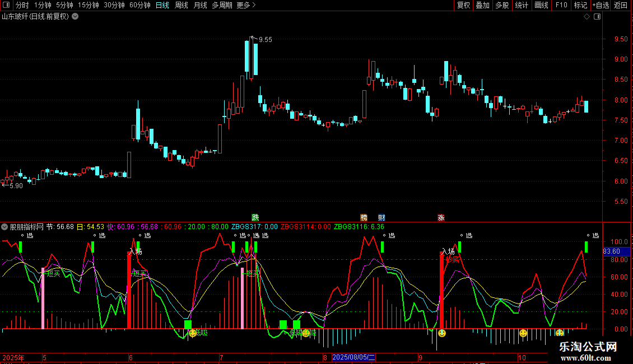The image size is (633, 364).
Task: Toggle the 复权 adjustment button
Action: (463, 6)
